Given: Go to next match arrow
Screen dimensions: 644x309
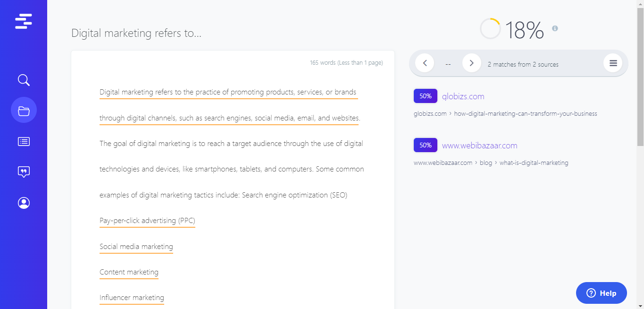Looking at the screenshot, I should [x=471, y=63].
